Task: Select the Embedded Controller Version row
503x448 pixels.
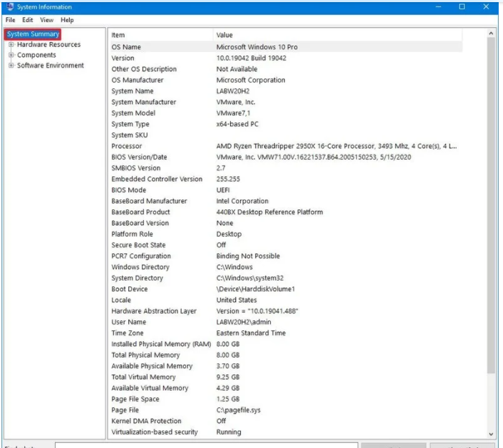Action: coord(286,179)
